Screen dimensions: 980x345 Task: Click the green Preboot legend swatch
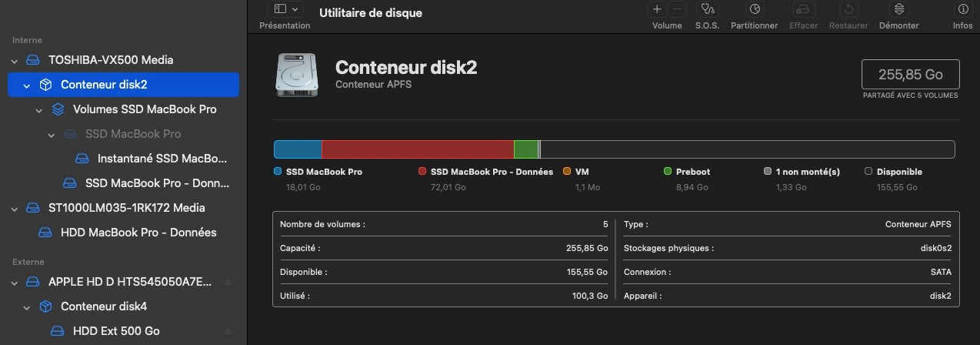click(x=668, y=172)
